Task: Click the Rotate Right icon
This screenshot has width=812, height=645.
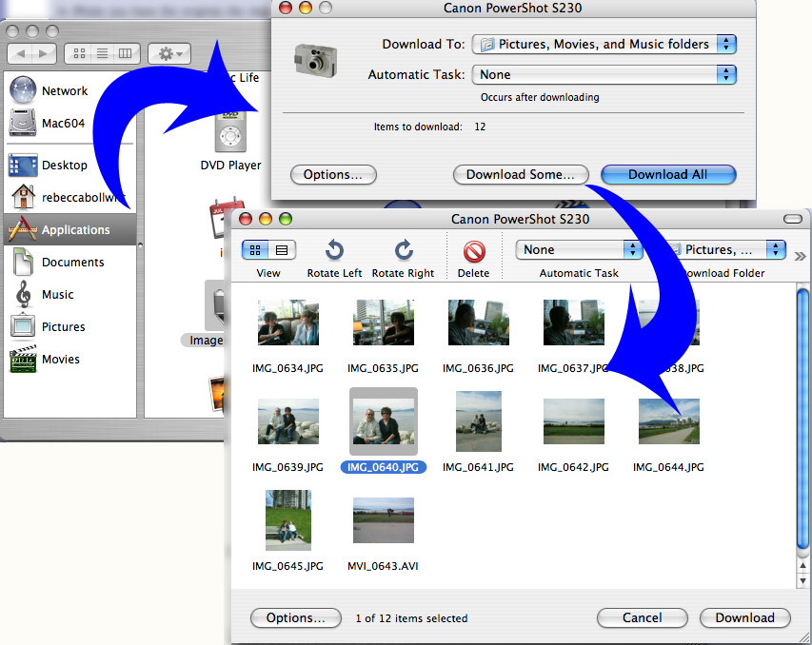Action: [x=404, y=250]
